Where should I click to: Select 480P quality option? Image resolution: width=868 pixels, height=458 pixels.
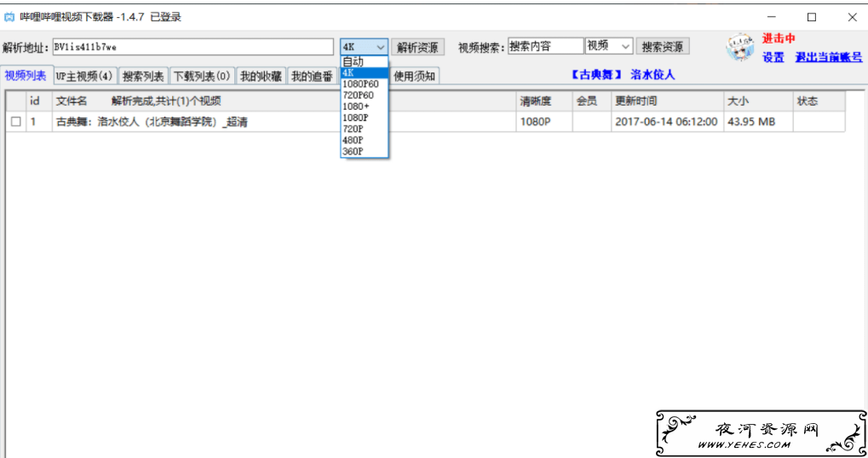coord(365,140)
